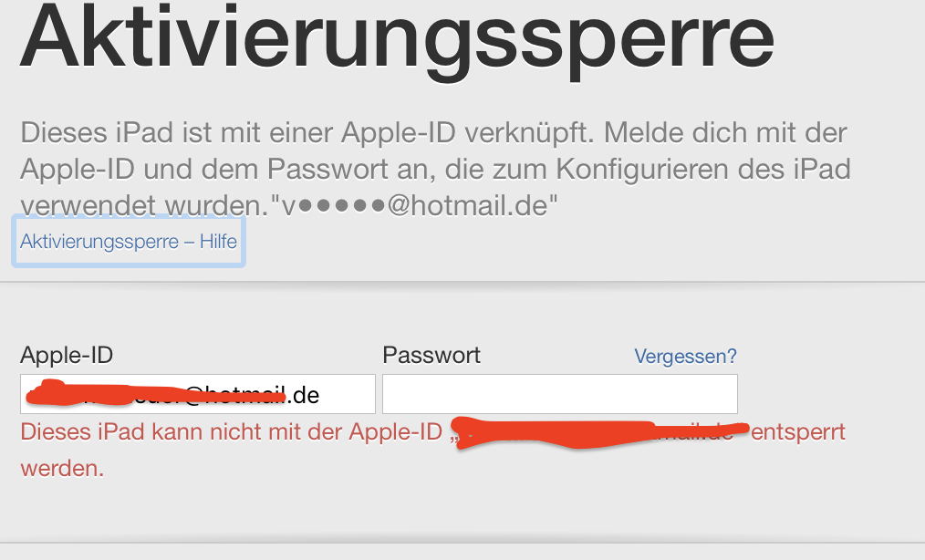Screen dimensions: 925x560
Task: Click the divider line below help link
Action: coord(462,283)
